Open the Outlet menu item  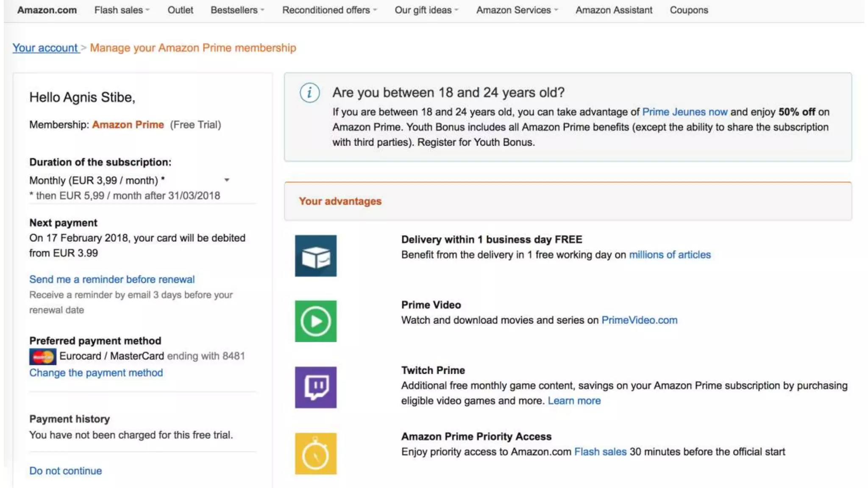[x=180, y=10]
